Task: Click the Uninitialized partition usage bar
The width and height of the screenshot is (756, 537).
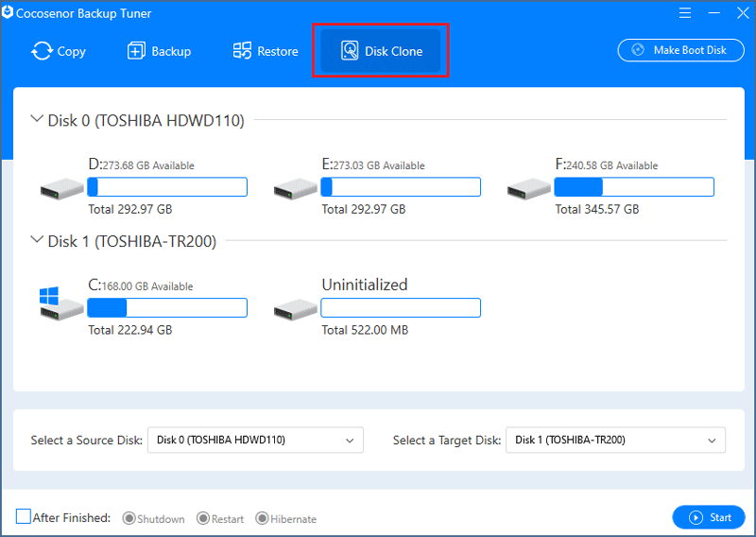Action: pyautogui.click(x=401, y=308)
